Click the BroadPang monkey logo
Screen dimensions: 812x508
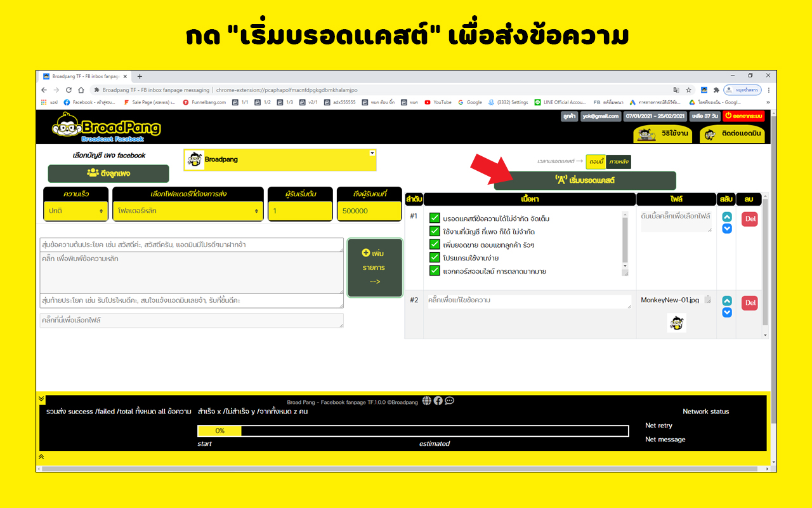(x=107, y=127)
